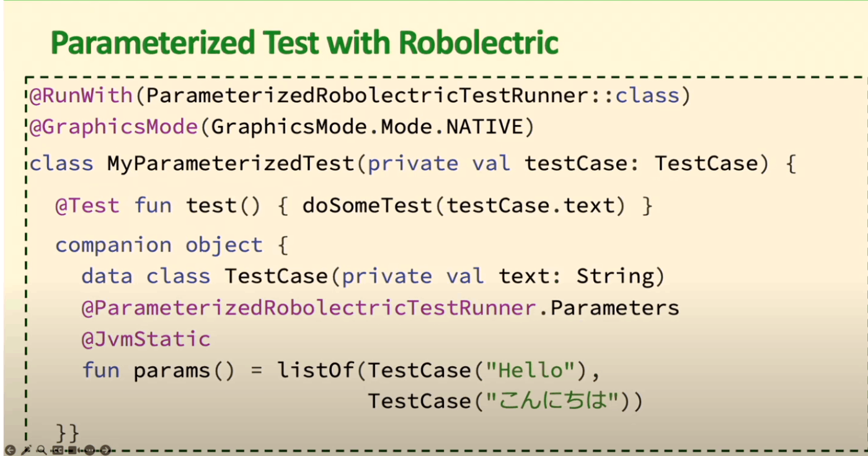The image size is (868, 456).
Task: Open more slideshow options ellipsis menu
Action: tap(89, 450)
